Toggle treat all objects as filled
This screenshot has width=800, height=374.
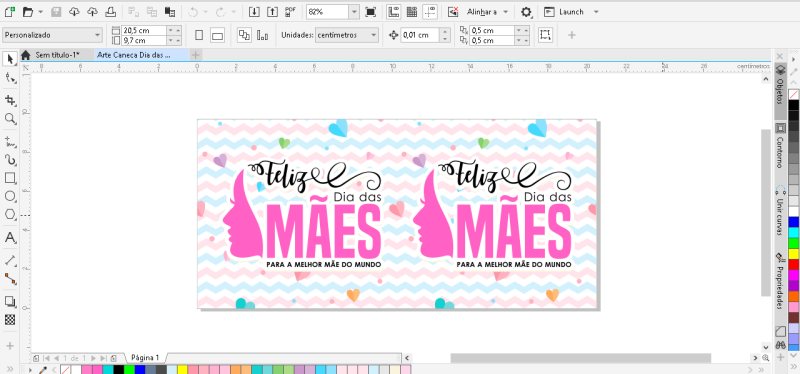(545, 35)
